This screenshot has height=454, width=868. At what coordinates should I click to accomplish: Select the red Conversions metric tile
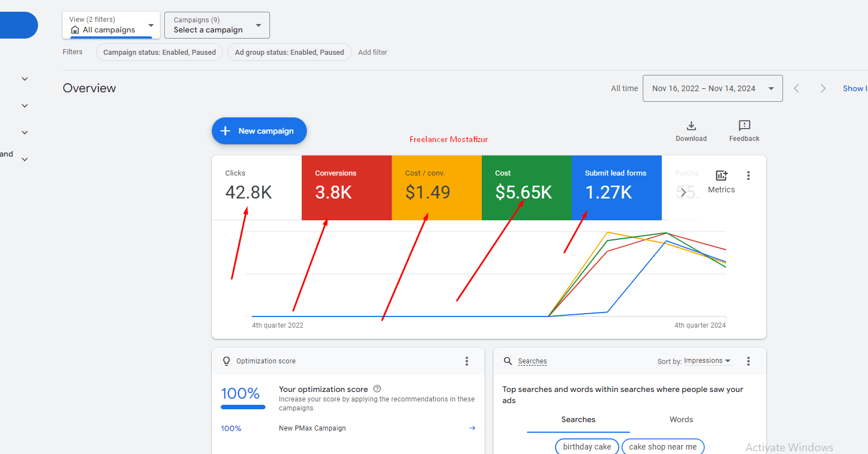coord(347,187)
